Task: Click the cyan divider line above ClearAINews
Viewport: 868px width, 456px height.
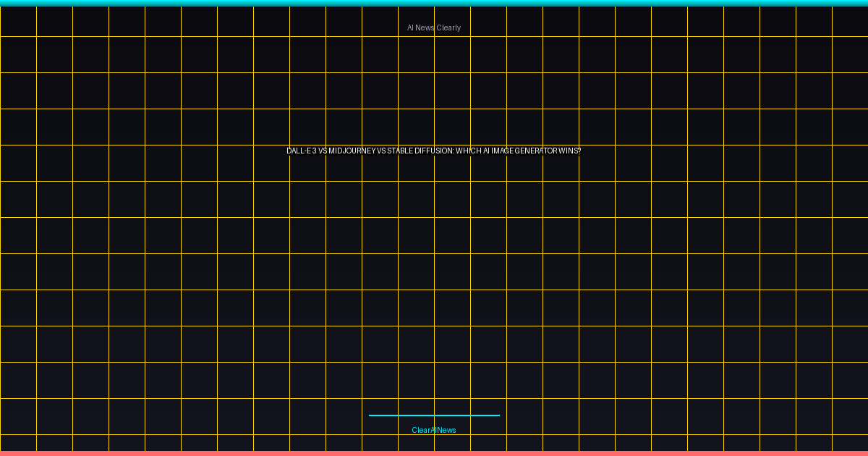Action: pos(434,415)
